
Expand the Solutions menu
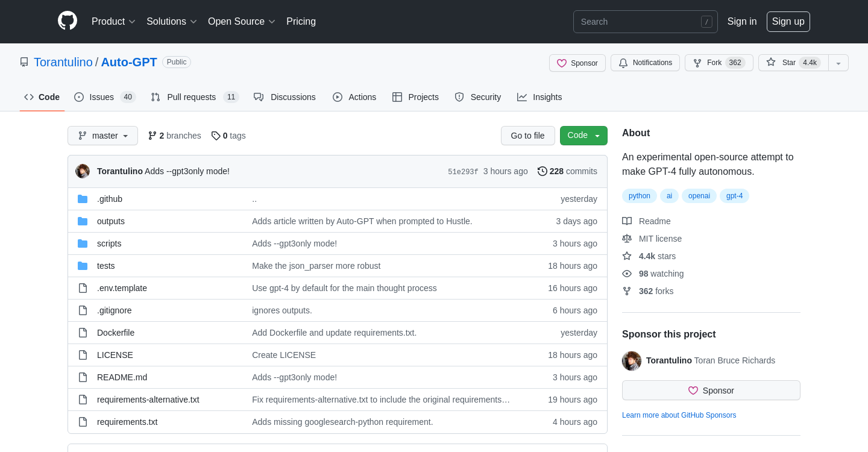172,22
